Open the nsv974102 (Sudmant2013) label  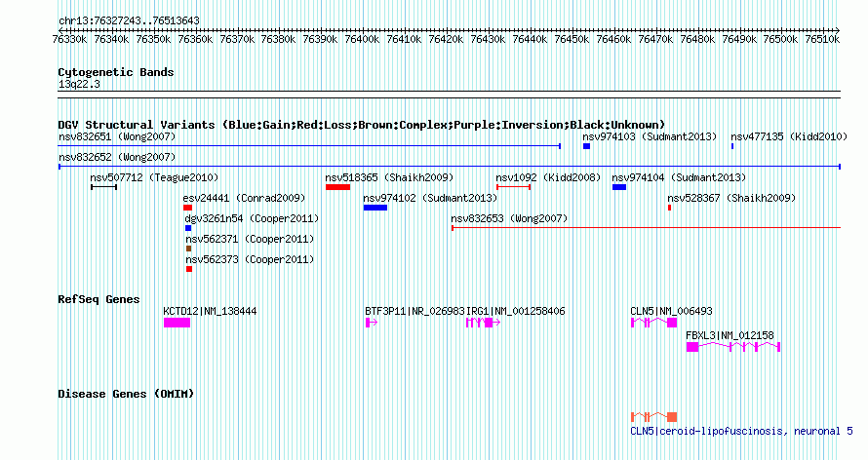pyautogui.click(x=430, y=198)
